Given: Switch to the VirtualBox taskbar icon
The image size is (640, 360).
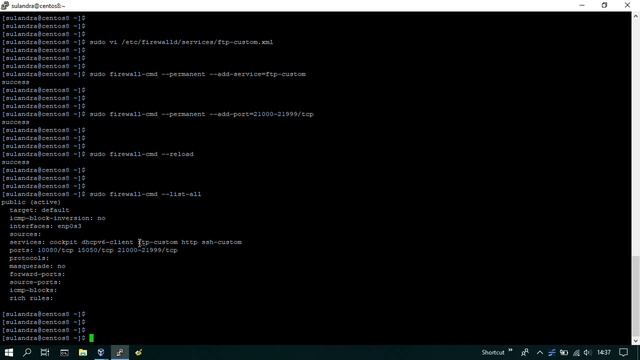Looking at the screenshot, I should pos(101,352).
